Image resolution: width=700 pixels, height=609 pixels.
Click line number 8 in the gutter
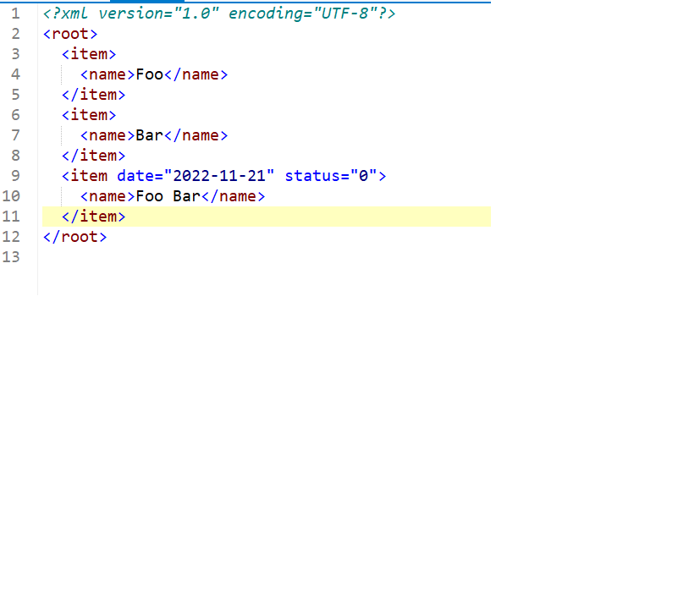pyautogui.click(x=15, y=156)
